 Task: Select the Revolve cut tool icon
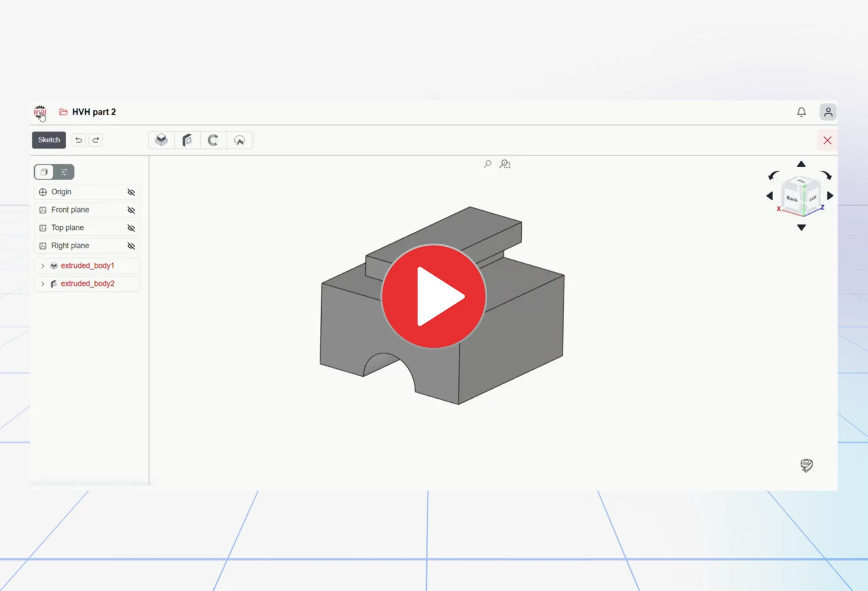point(239,140)
